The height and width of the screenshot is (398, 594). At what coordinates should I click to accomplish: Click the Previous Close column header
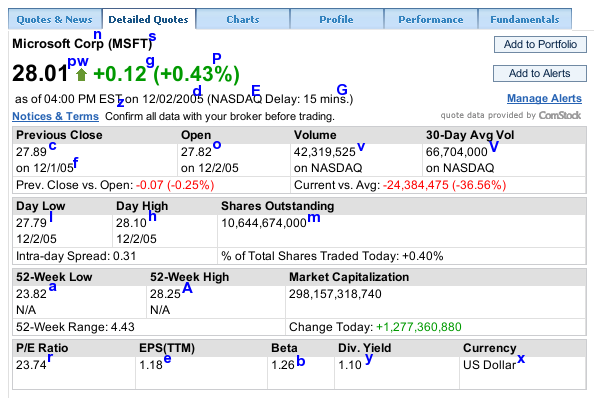coord(59,135)
